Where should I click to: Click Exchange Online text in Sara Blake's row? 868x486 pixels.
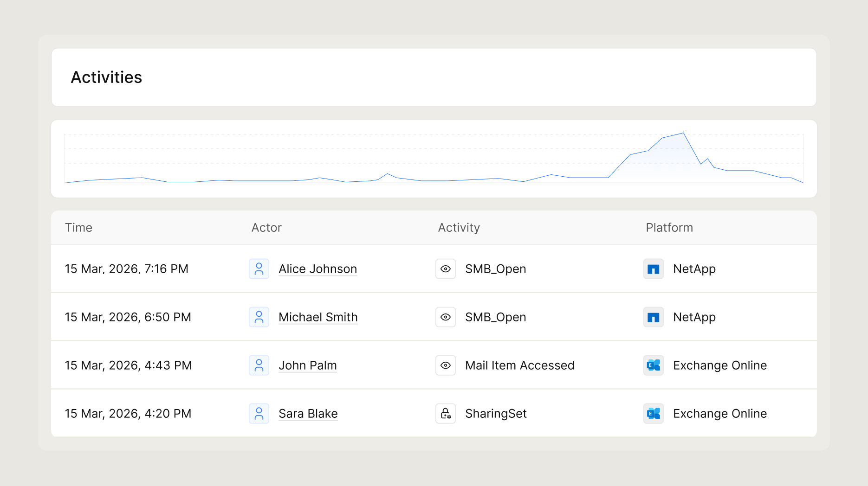720,414
